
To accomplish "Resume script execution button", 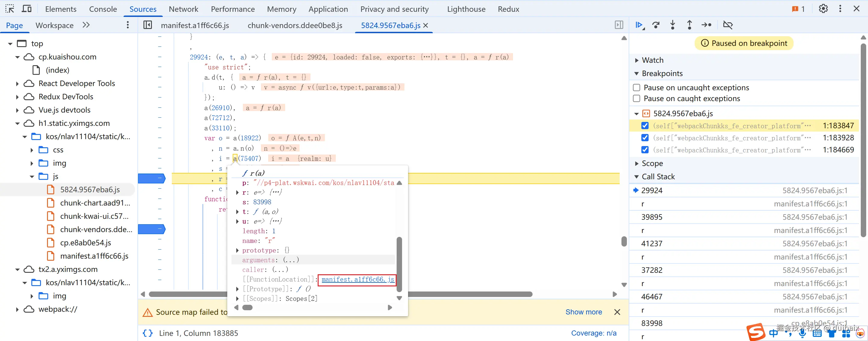I will point(639,25).
